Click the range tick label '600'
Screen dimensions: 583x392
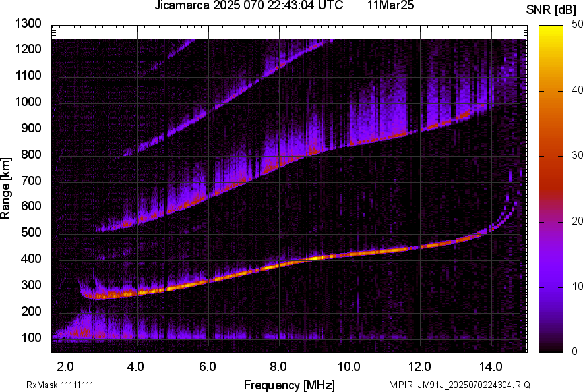pos(31,206)
